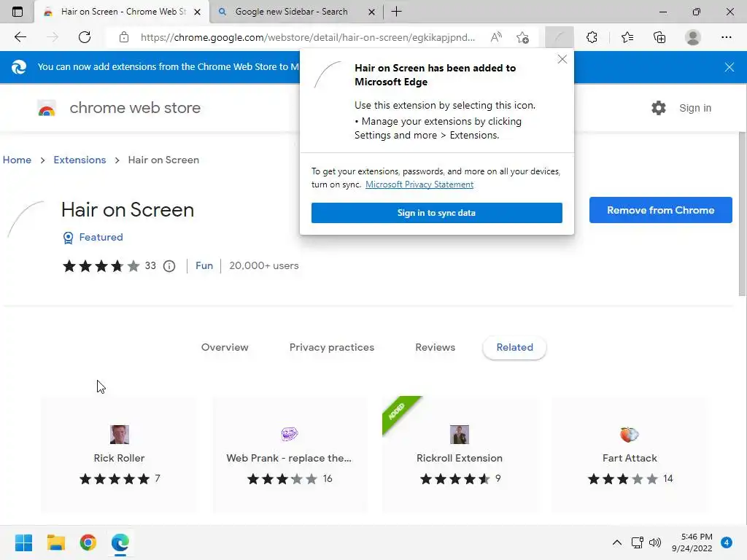Close the extension added popup

click(562, 59)
